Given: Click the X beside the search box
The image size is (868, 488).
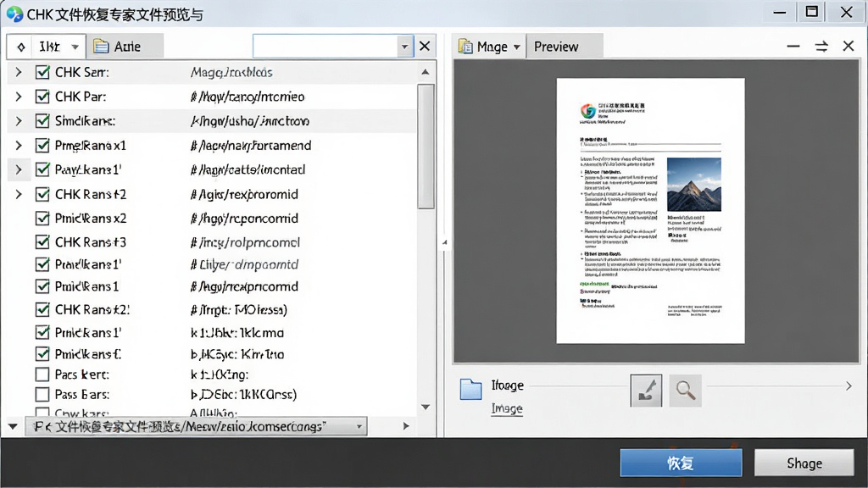Looking at the screenshot, I should click(425, 46).
